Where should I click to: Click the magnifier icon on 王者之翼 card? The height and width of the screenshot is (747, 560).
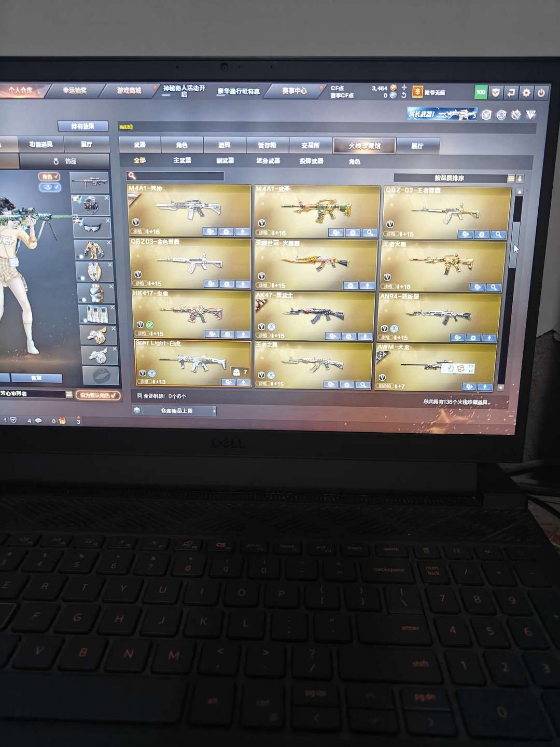pyautogui.click(x=363, y=384)
